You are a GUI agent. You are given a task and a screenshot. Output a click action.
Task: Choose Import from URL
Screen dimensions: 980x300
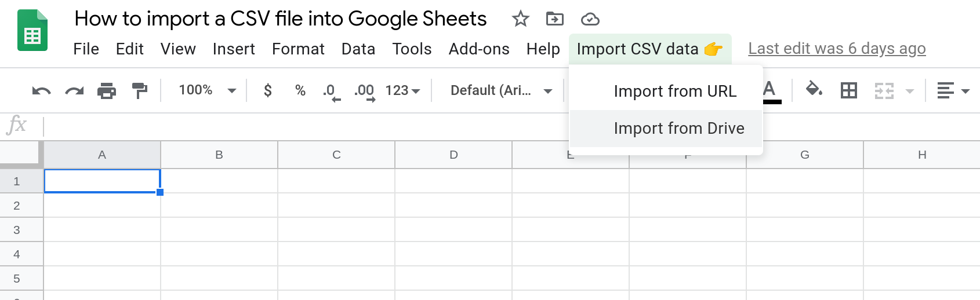(666, 92)
